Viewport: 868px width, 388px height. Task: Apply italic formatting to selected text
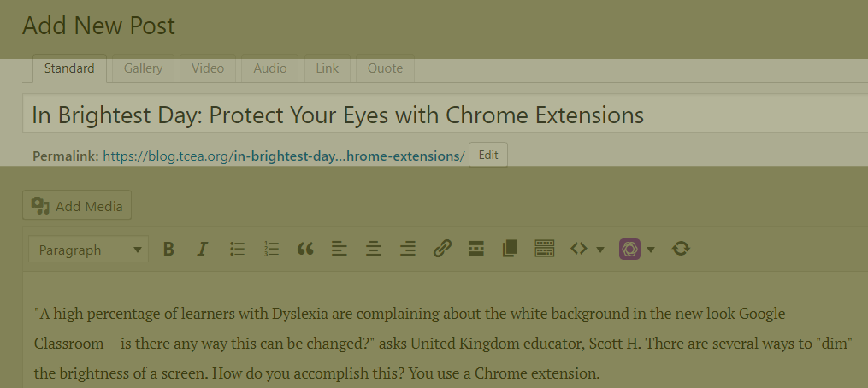tap(203, 249)
